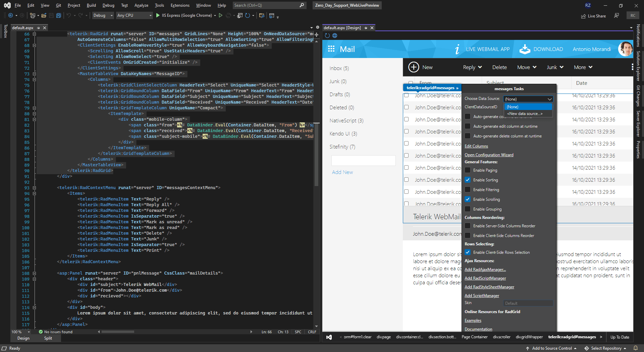
Task: Open the Debug configuration dropdown
Action: click(103, 15)
